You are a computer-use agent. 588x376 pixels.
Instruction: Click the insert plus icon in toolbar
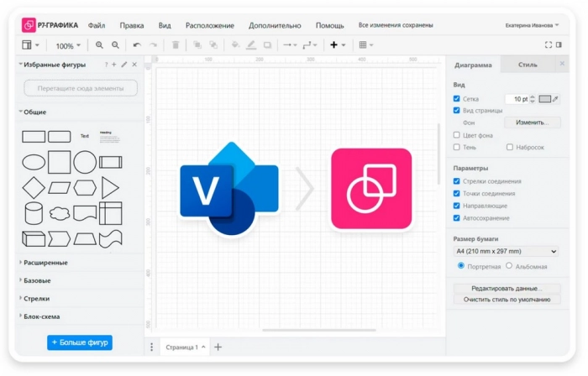(x=333, y=45)
